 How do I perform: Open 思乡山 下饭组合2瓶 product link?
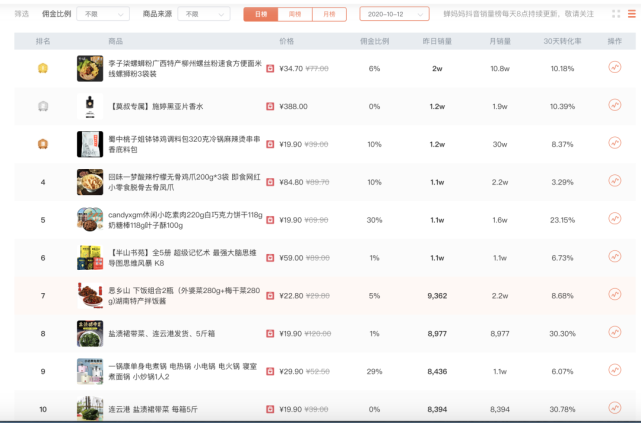[184, 296]
